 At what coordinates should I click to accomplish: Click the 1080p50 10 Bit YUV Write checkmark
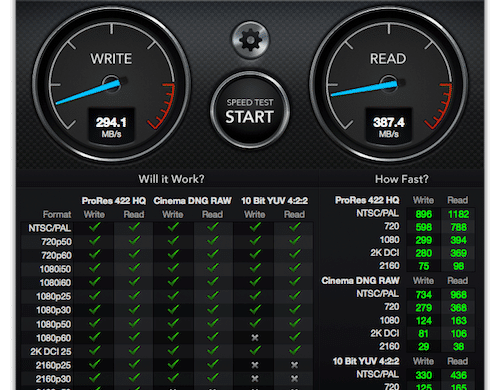click(255, 323)
